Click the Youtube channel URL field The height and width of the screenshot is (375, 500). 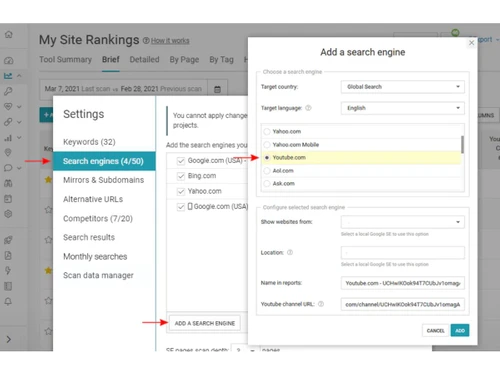[x=402, y=304]
